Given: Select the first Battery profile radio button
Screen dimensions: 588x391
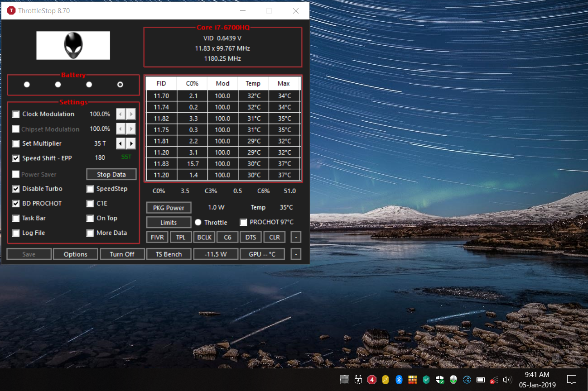Looking at the screenshot, I should (27, 85).
